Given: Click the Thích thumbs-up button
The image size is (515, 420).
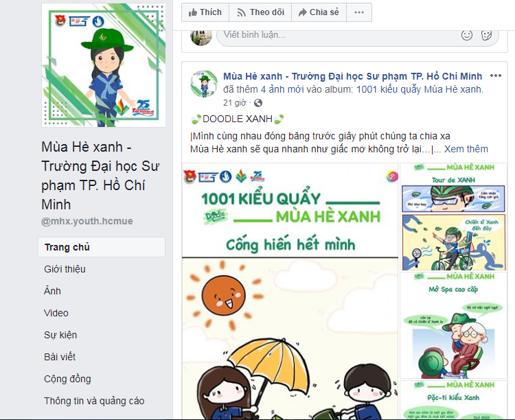Looking at the screenshot, I should click(x=205, y=12).
